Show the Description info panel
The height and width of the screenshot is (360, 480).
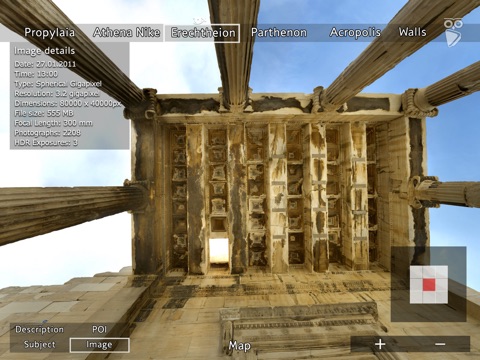point(39,330)
